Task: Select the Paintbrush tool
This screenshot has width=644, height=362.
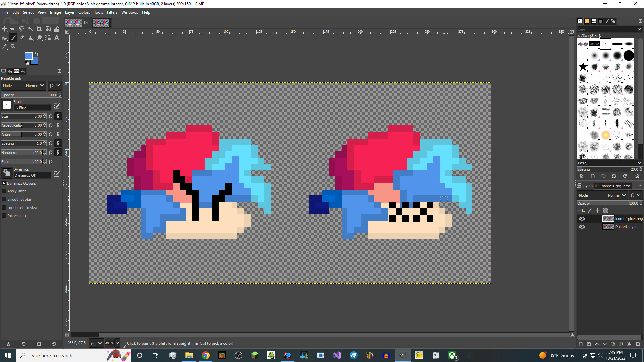Action: tap(13, 38)
